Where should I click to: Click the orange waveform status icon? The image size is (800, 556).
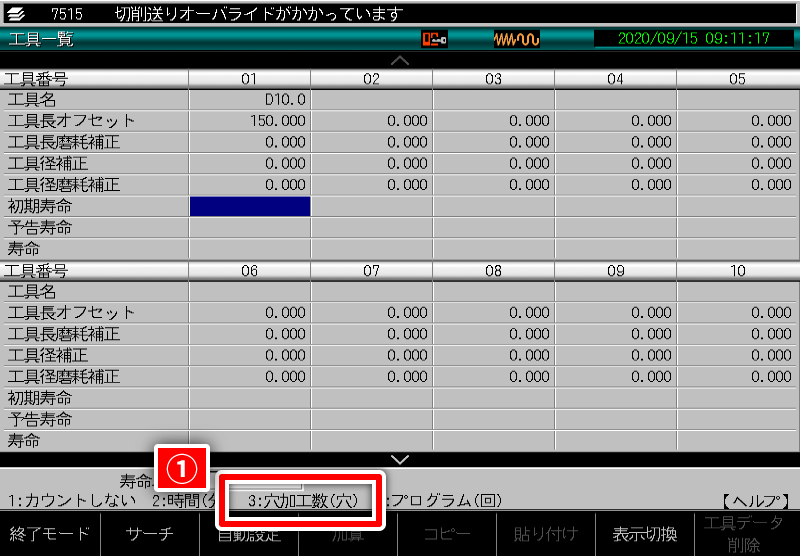(x=516, y=39)
